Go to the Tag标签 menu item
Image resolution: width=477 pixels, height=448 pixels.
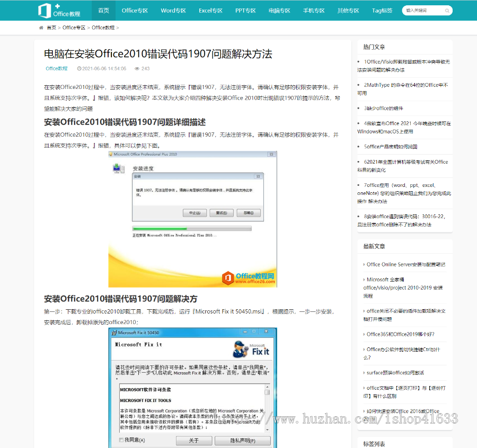click(x=382, y=11)
